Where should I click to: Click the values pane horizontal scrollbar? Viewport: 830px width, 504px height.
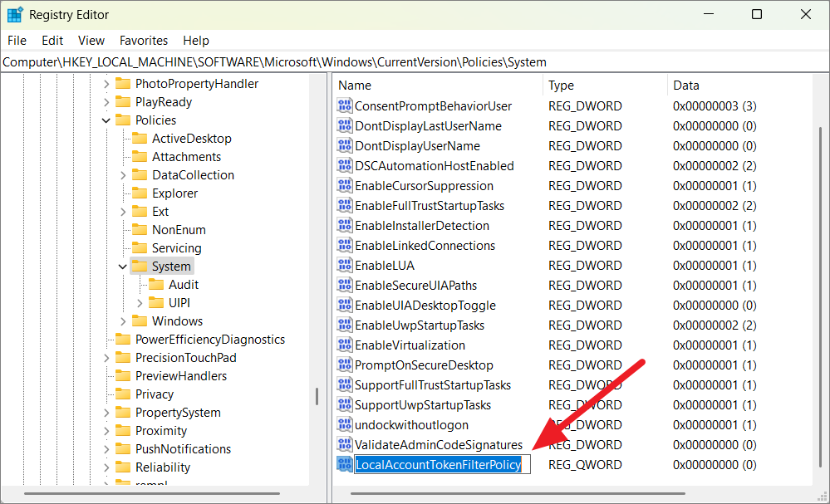(x=517, y=493)
